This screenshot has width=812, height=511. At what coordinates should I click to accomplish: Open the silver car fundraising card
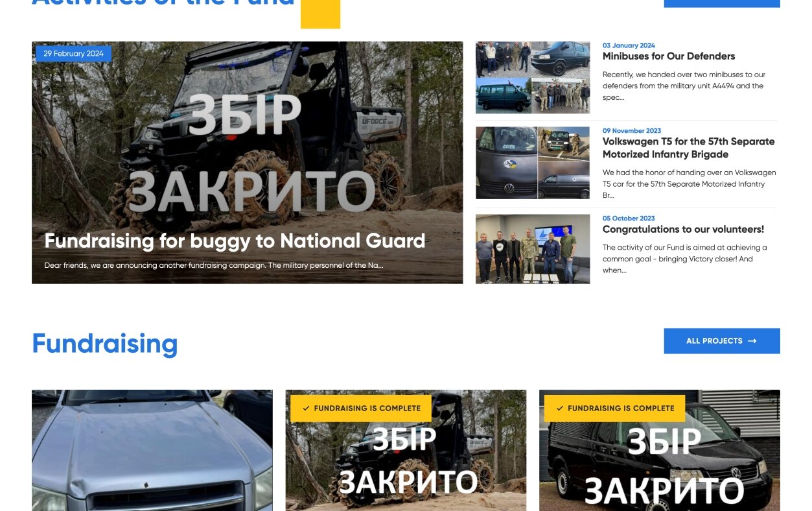152,450
